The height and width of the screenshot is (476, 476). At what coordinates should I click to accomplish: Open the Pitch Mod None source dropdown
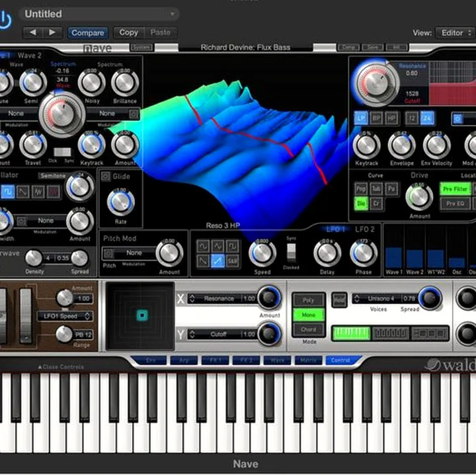tap(129, 253)
